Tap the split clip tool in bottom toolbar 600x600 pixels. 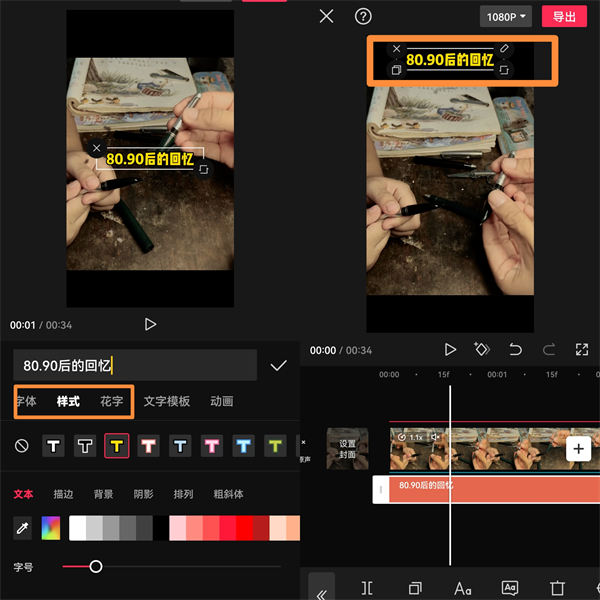coord(367,588)
